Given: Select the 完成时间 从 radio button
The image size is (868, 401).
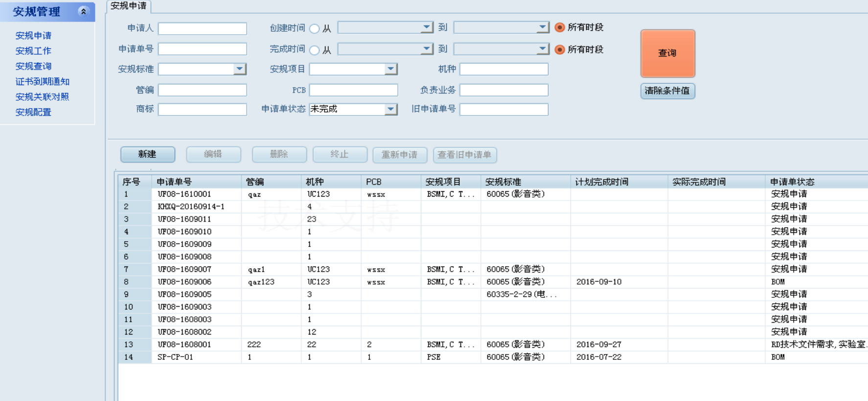Looking at the screenshot, I should 315,50.
